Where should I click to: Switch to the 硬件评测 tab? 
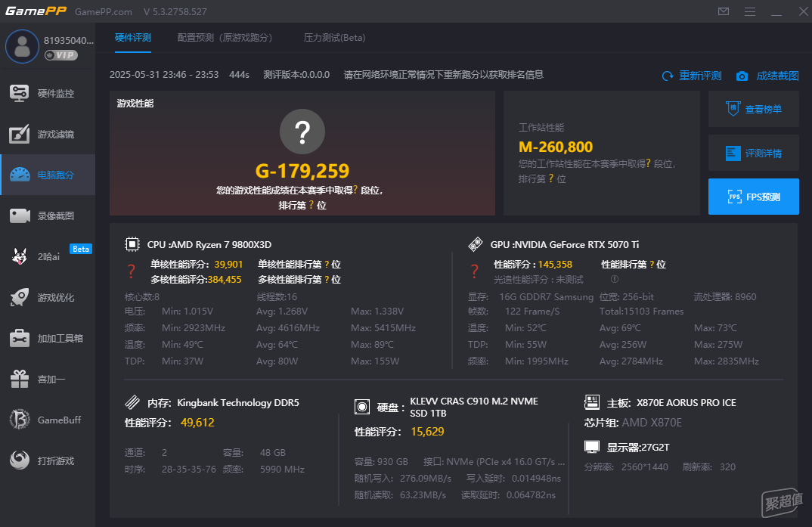[133, 38]
